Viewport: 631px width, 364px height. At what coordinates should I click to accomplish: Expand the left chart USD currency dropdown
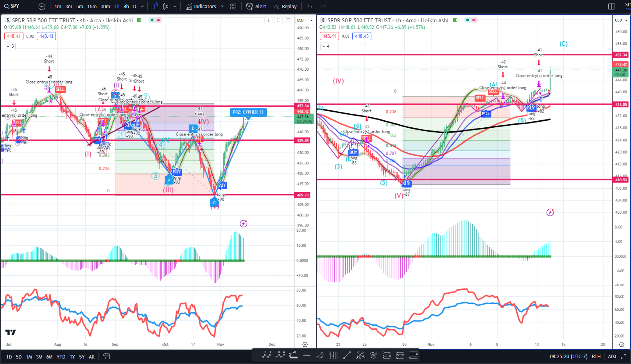[x=305, y=20]
